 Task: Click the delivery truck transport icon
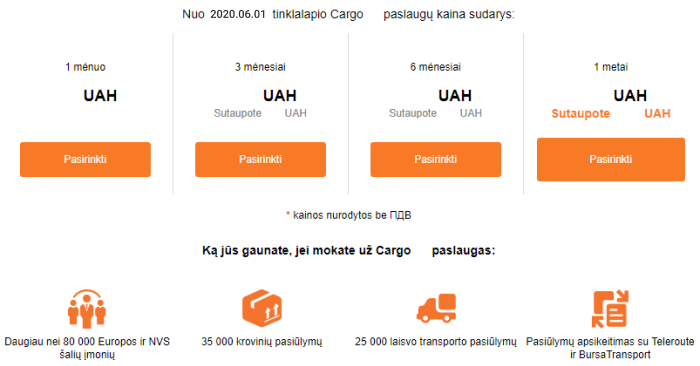pos(437,308)
